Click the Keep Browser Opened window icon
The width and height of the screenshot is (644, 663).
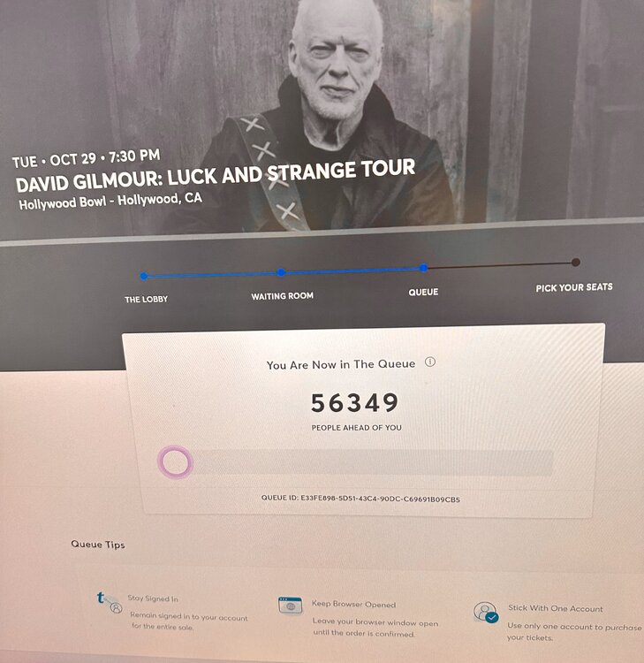tap(291, 606)
